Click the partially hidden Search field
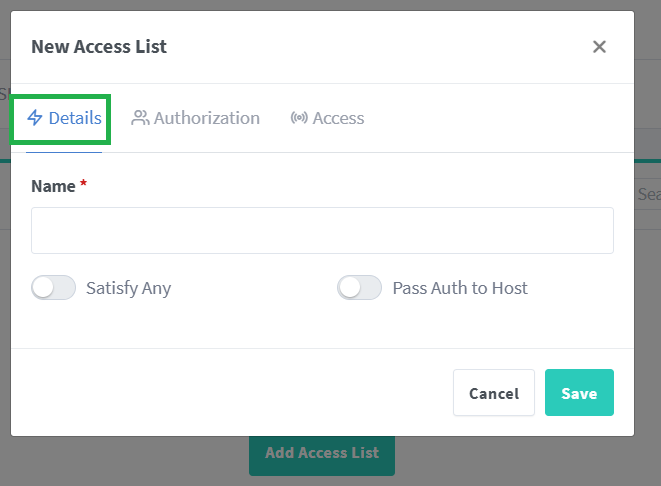661x486 pixels. (648, 194)
